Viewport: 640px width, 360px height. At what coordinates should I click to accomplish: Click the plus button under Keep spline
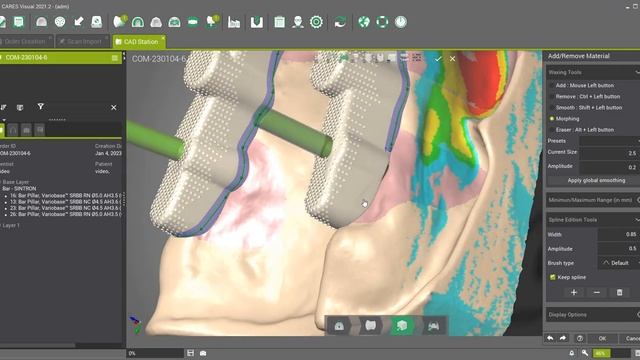(x=574, y=292)
